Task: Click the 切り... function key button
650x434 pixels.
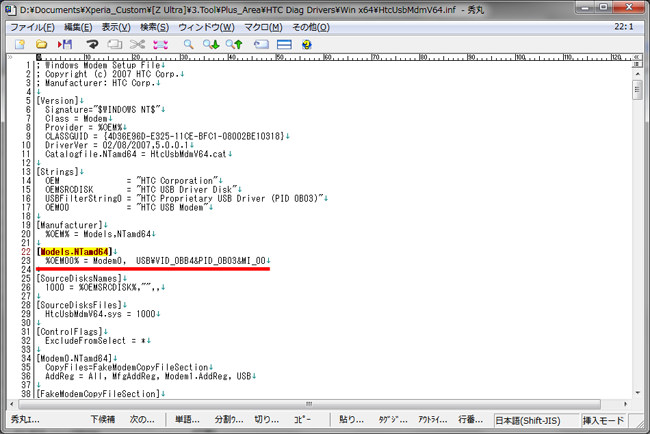Action: pyautogui.click(x=267, y=419)
